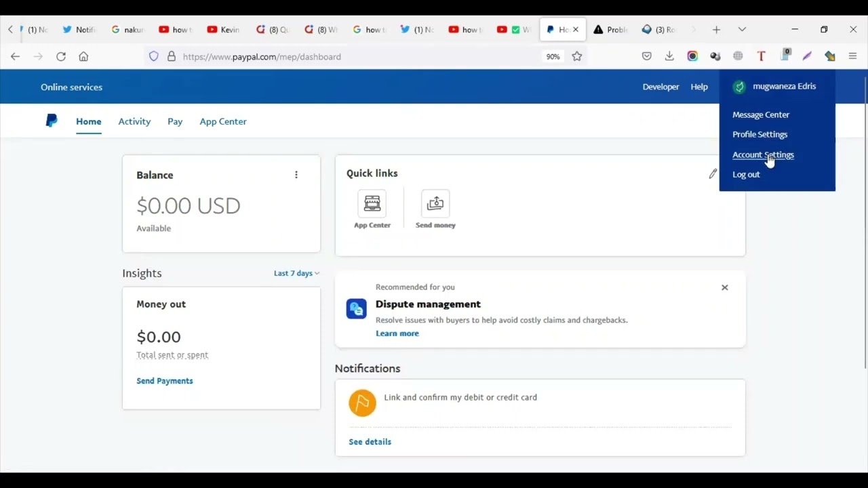
Task: Open the Pay navigation tab
Action: click(175, 121)
